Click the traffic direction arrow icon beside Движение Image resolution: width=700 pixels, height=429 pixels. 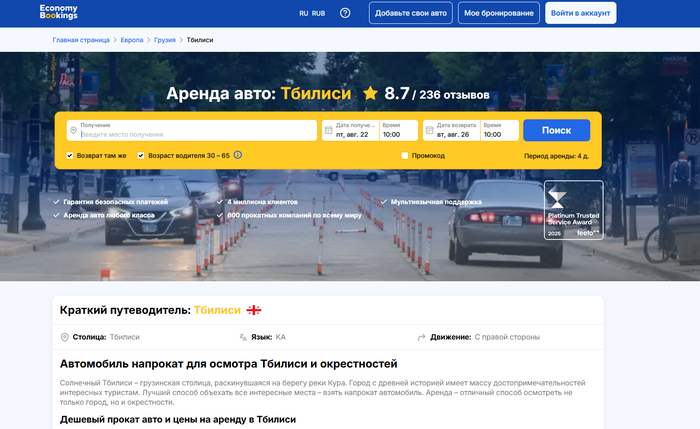click(421, 337)
